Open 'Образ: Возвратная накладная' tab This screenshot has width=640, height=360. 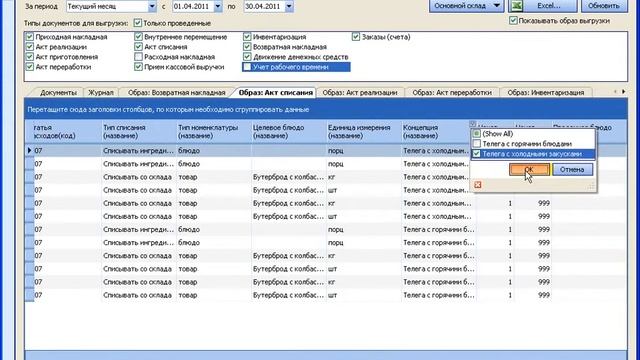click(176, 93)
